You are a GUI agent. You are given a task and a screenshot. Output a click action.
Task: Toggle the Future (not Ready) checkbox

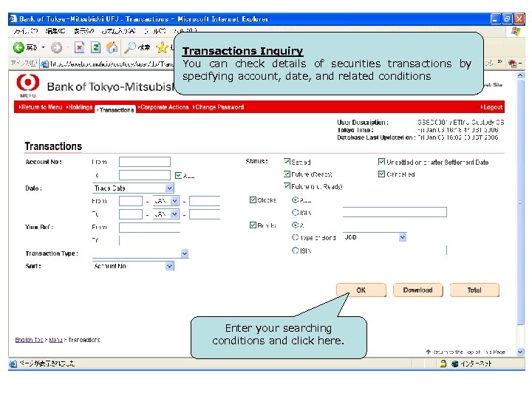coord(287,186)
